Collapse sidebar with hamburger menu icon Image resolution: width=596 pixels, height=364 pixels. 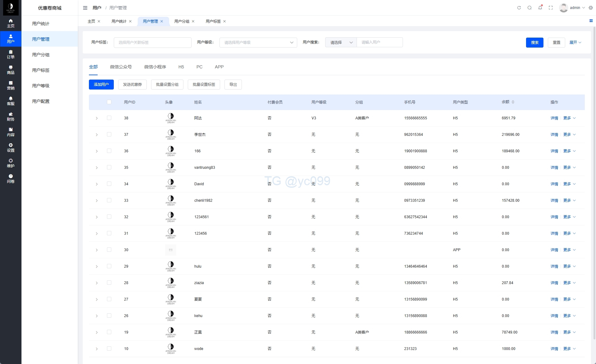pos(85,8)
